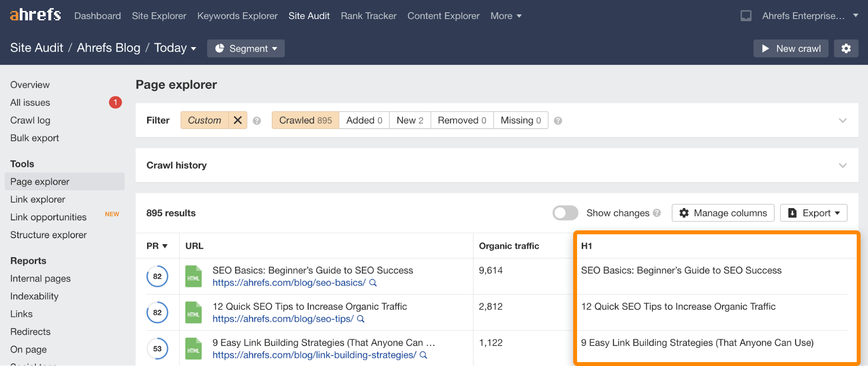Click magnifier icon next to seo-basics URL

tap(373, 283)
